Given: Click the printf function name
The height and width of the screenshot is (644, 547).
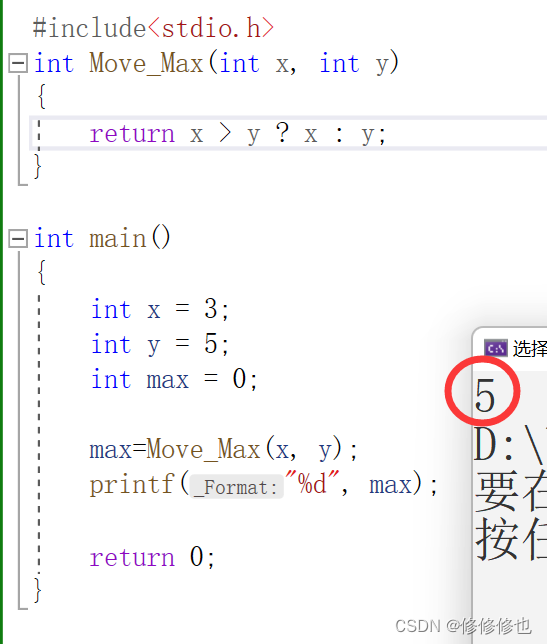Looking at the screenshot, I should [132, 485].
